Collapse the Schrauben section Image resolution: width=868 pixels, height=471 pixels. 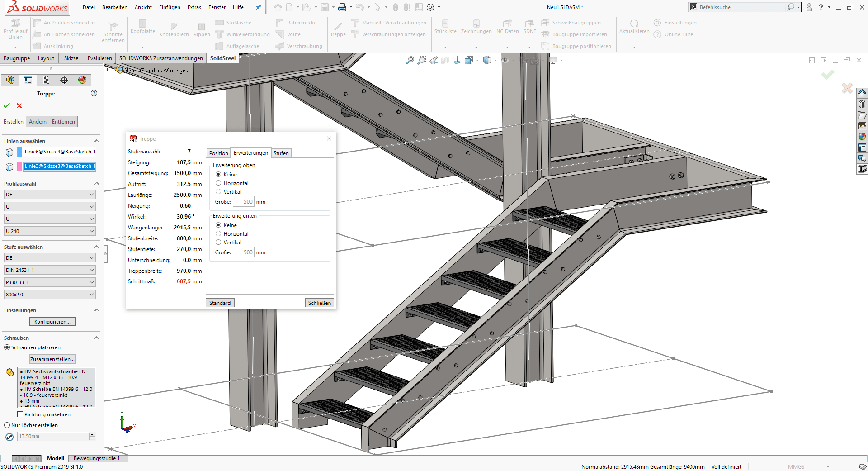[x=96, y=338]
